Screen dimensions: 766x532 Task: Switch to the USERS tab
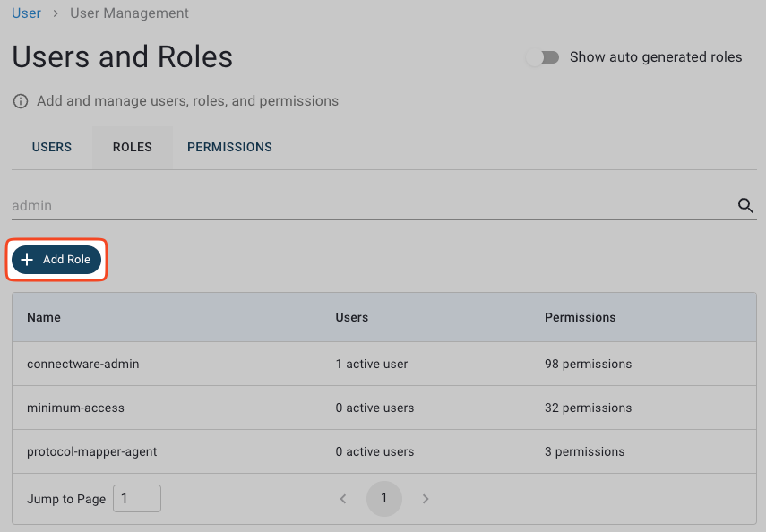(x=51, y=147)
